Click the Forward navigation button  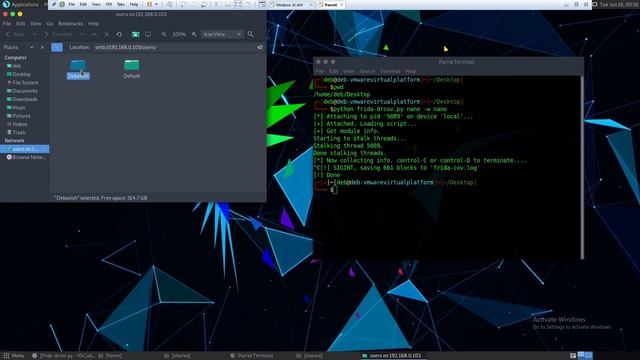(x=58, y=34)
